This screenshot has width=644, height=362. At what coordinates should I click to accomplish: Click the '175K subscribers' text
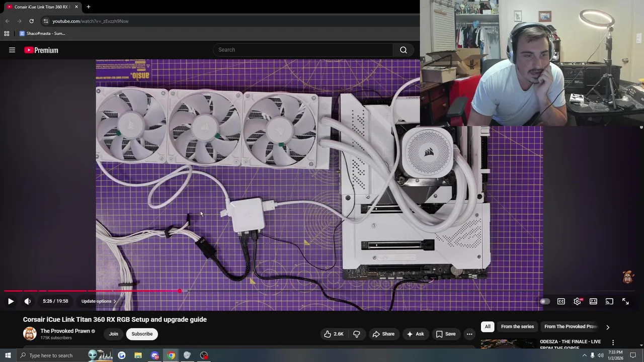point(56,338)
